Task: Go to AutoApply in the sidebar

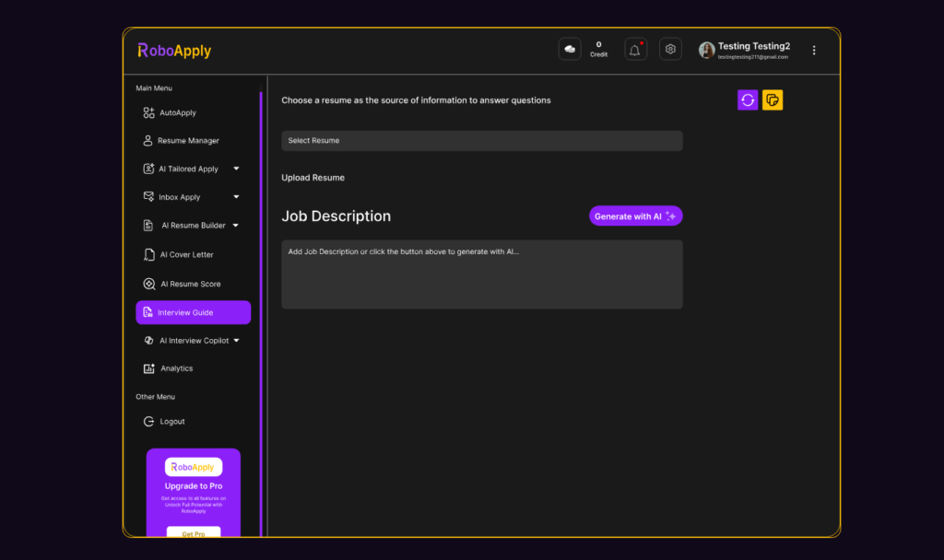Action: pyautogui.click(x=177, y=113)
